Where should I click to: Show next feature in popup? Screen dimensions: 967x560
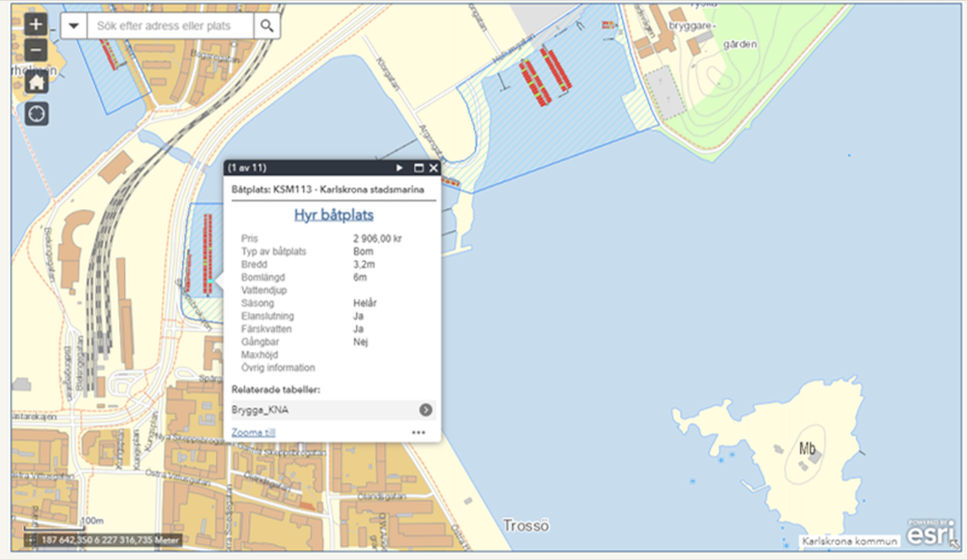(x=399, y=168)
